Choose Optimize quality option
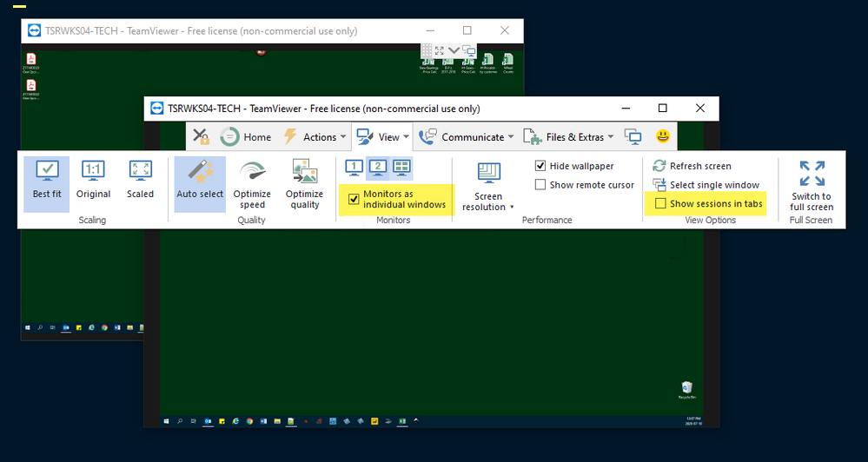The image size is (868, 462). tap(304, 182)
